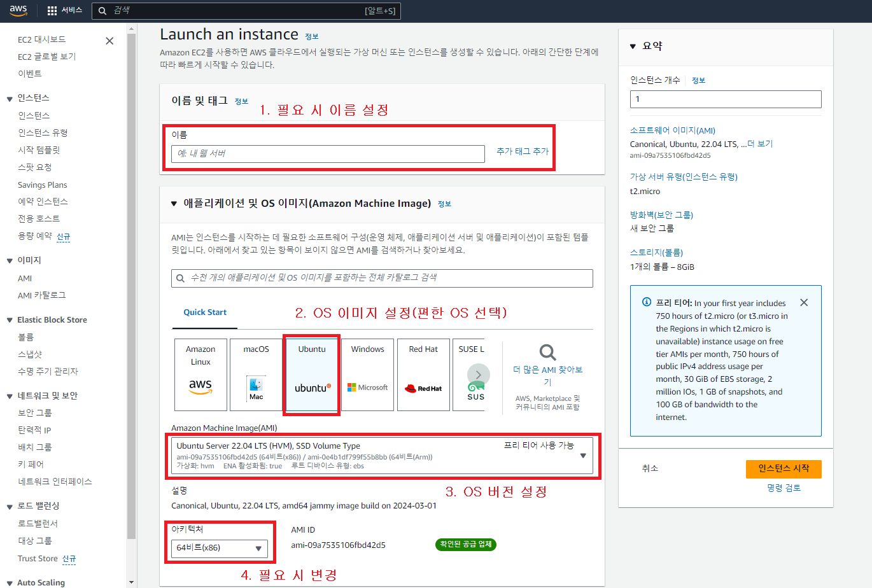Open 네트워크 인터페이스 in the sidebar
Image resolution: width=872 pixels, height=588 pixels.
click(55, 482)
